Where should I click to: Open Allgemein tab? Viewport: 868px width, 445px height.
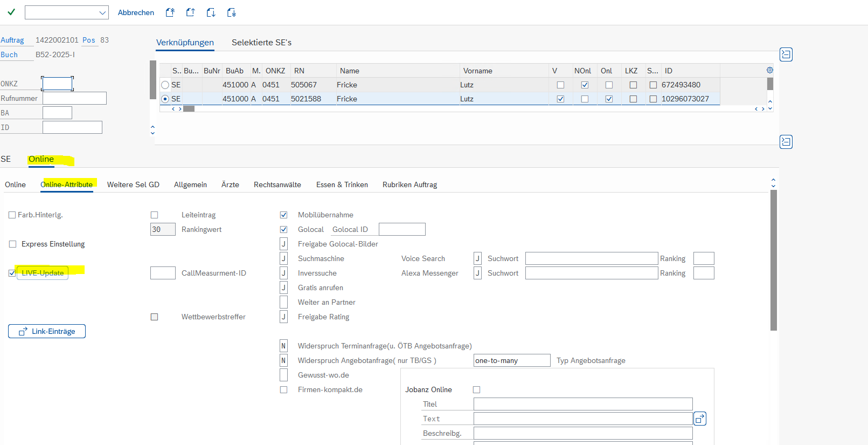coord(190,184)
